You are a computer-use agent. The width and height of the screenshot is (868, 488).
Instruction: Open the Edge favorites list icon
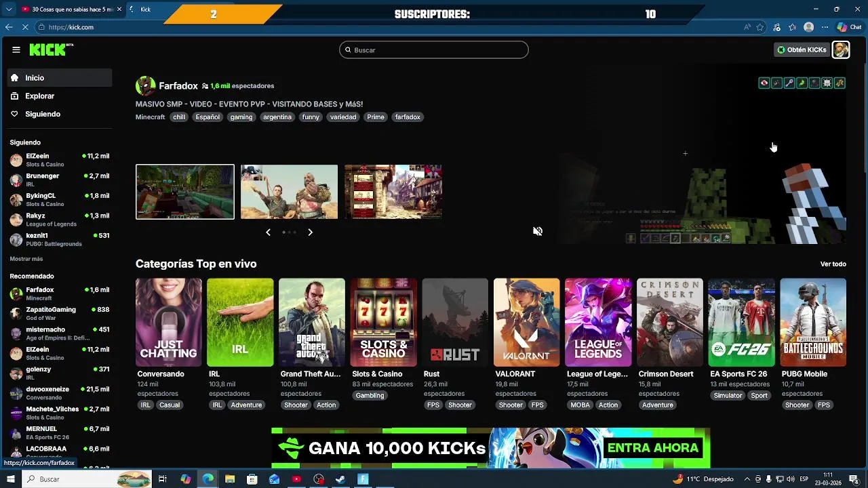[x=793, y=27]
